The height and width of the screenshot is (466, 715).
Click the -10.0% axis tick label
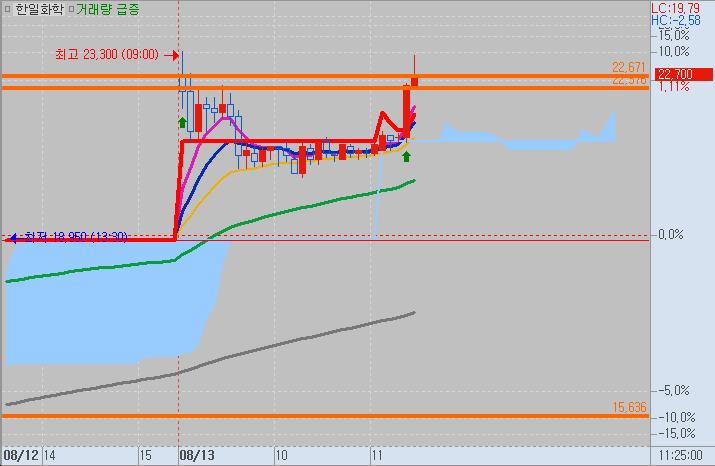coord(676,417)
